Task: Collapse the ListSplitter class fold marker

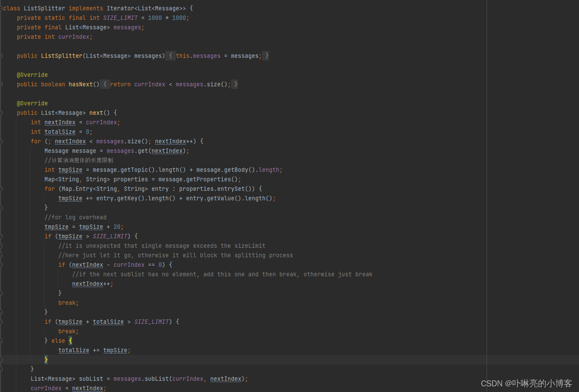Action: pos(1,8)
